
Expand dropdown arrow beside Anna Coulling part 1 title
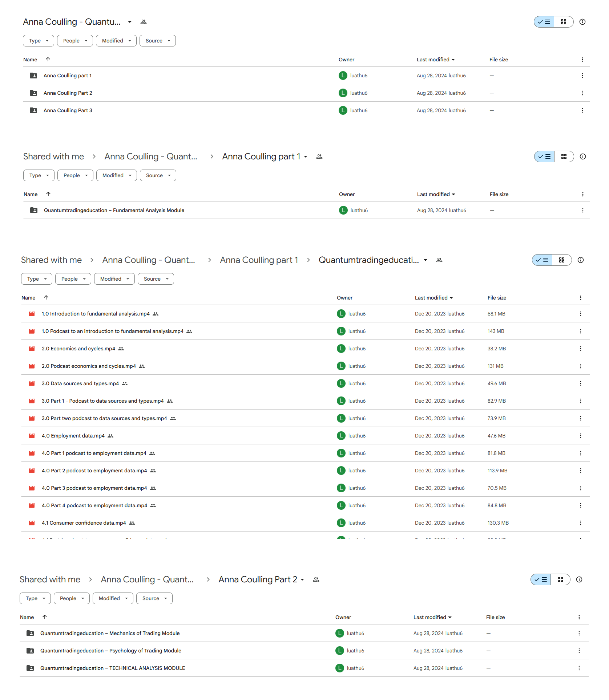[306, 156]
